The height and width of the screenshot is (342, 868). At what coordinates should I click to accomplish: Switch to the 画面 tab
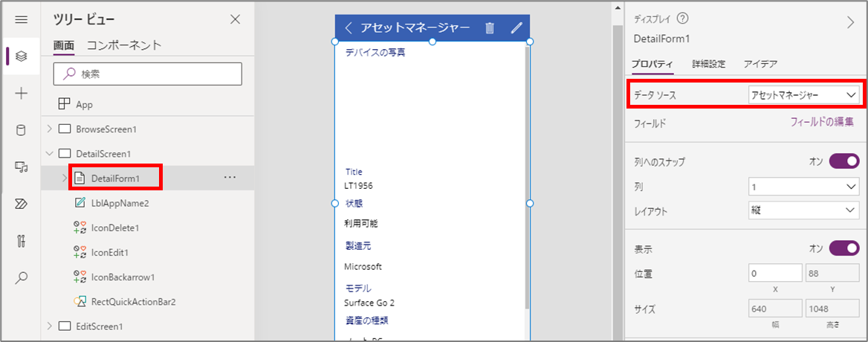pyautogui.click(x=64, y=46)
